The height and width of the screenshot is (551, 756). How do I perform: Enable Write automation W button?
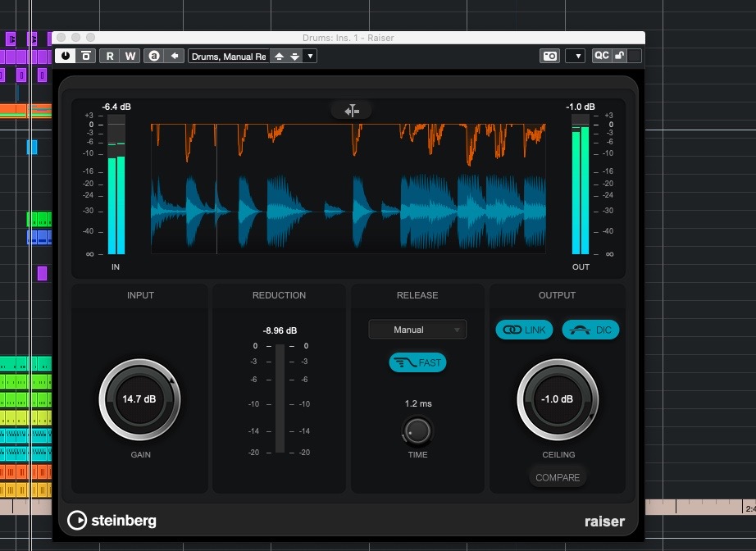pos(130,56)
